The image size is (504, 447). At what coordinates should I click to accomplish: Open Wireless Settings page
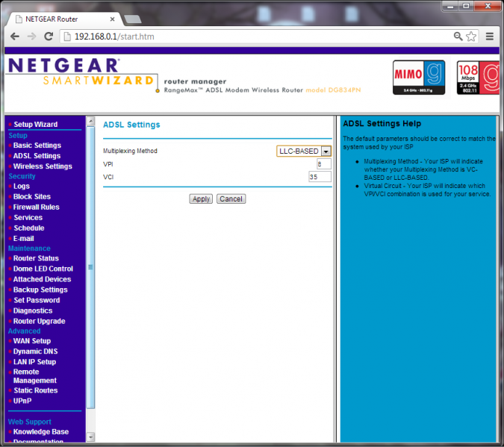pos(43,166)
